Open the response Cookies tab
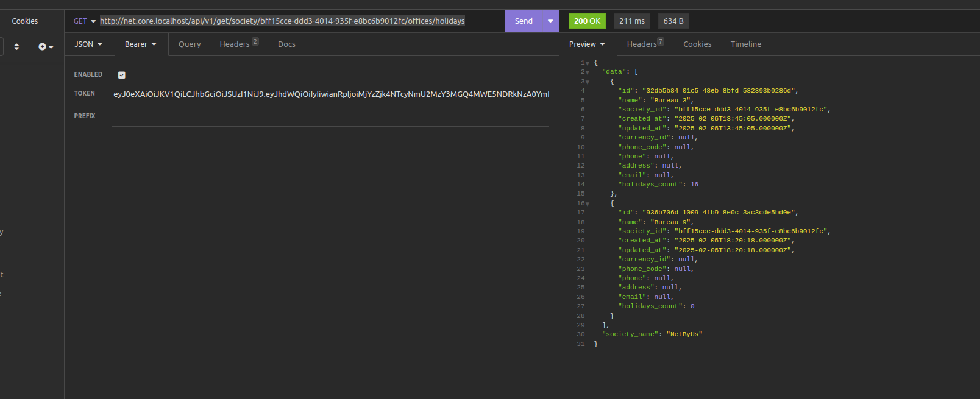Viewport: 980px width, 399px height. coord(697,44)
